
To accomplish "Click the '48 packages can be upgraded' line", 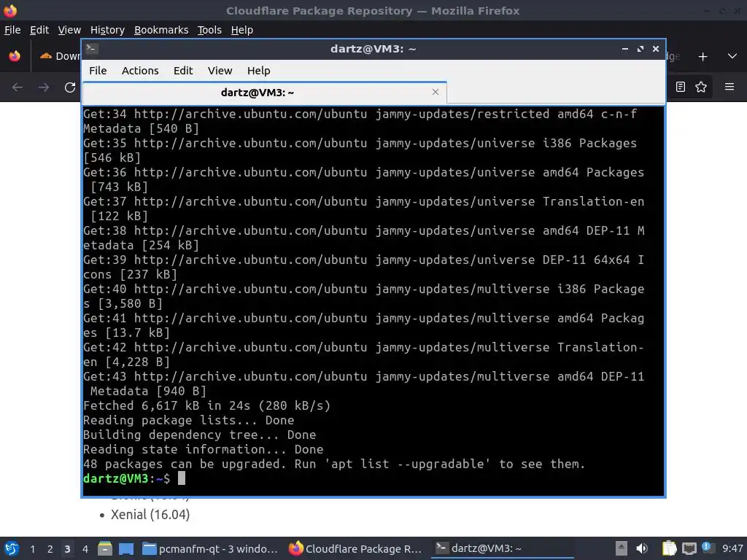I will (x=334, y=464).
